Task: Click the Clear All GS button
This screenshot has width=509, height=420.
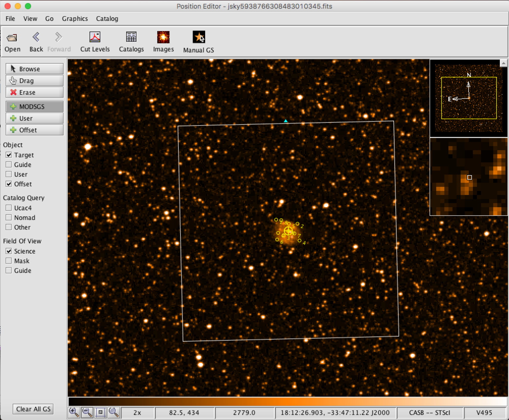Action: coord(33,409)
